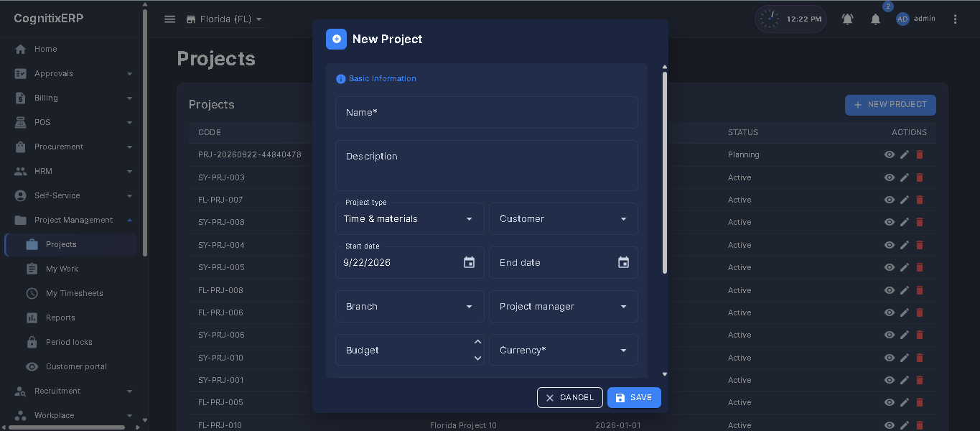Open Customer portal in the sidebar
This screenshot has width=980, height=431.
click(x=72, y=366)
